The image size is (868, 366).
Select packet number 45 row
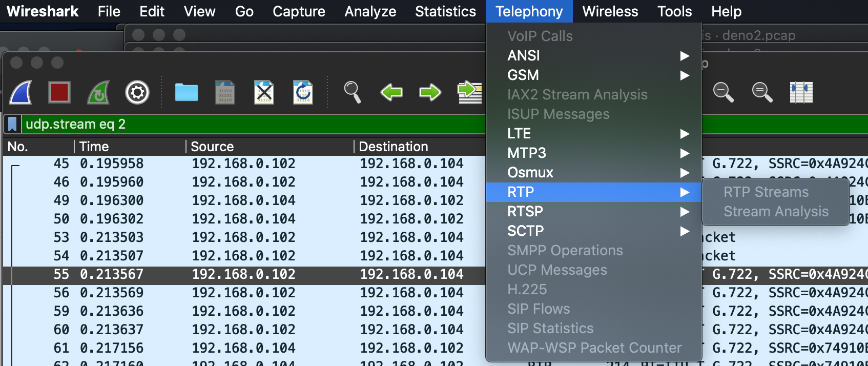click(244, 164)
